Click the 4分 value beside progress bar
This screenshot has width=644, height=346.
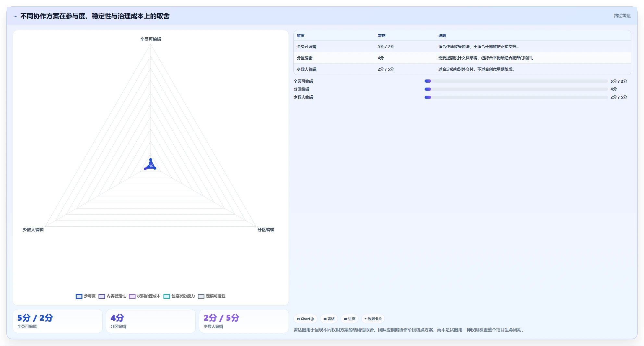click(613, 89)
